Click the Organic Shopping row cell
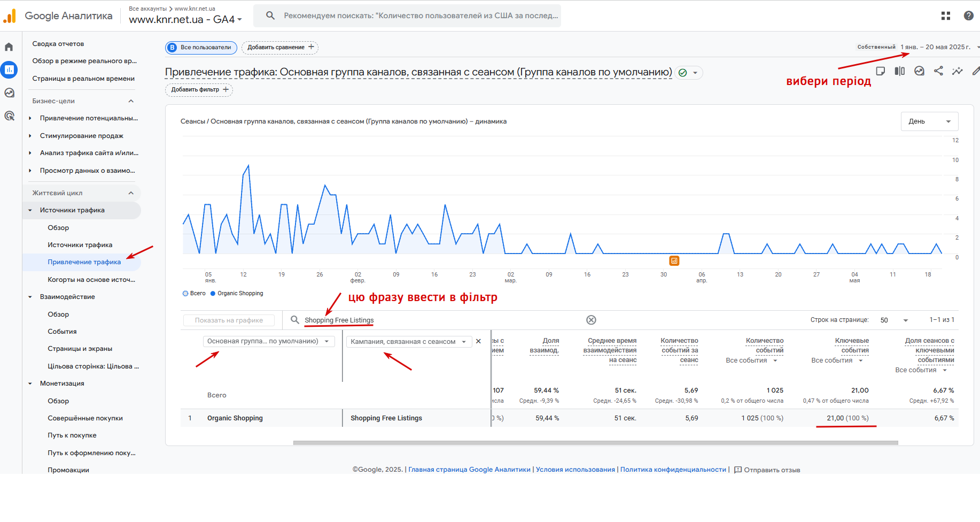Screen dimensions: 980x522 pyautogui.click(x=235, y=418)
